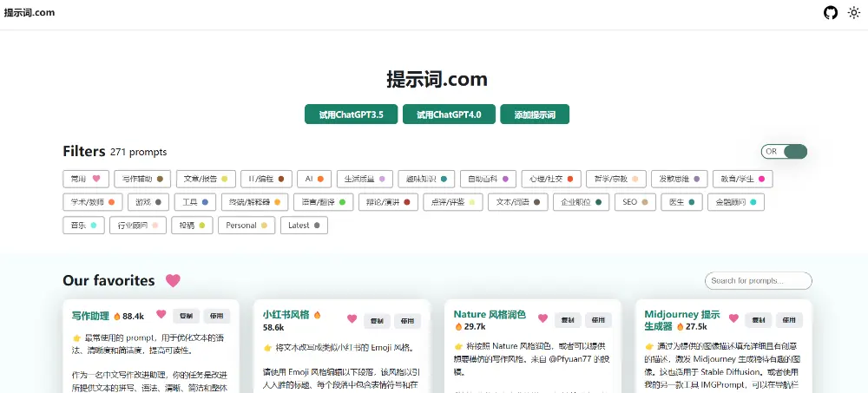
Task: Click the heart on 写作助理 card
Action: 161,315
